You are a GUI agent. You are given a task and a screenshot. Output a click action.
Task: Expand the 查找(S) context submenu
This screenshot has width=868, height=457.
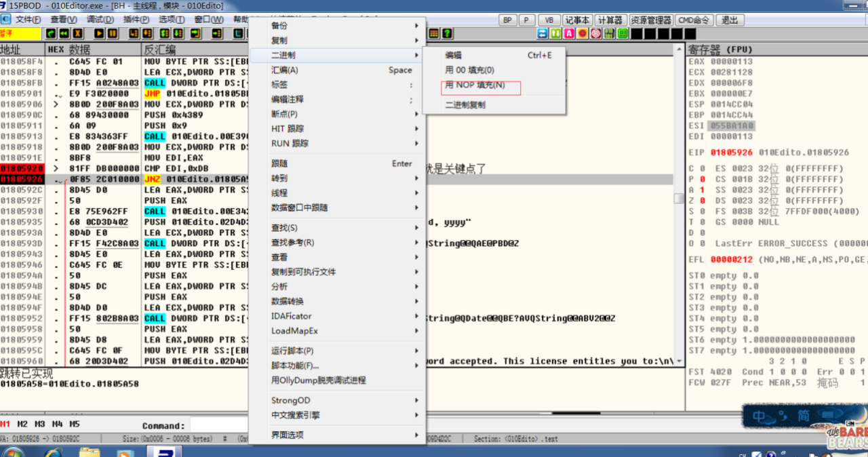(285, 228)
